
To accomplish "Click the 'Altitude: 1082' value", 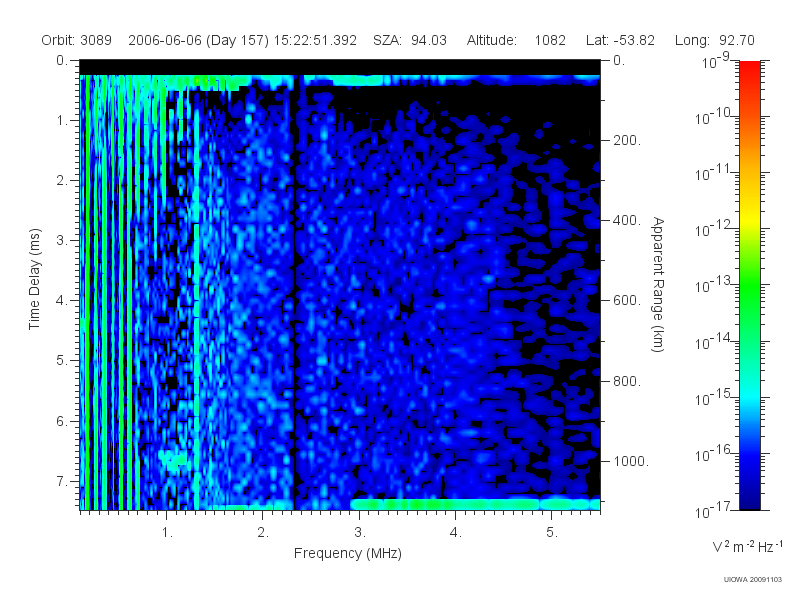I will (x=516, y=40).
